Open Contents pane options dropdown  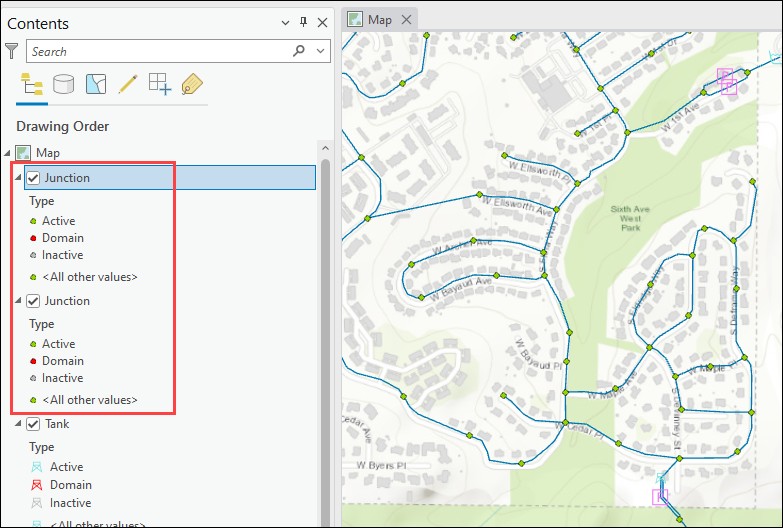285,22
